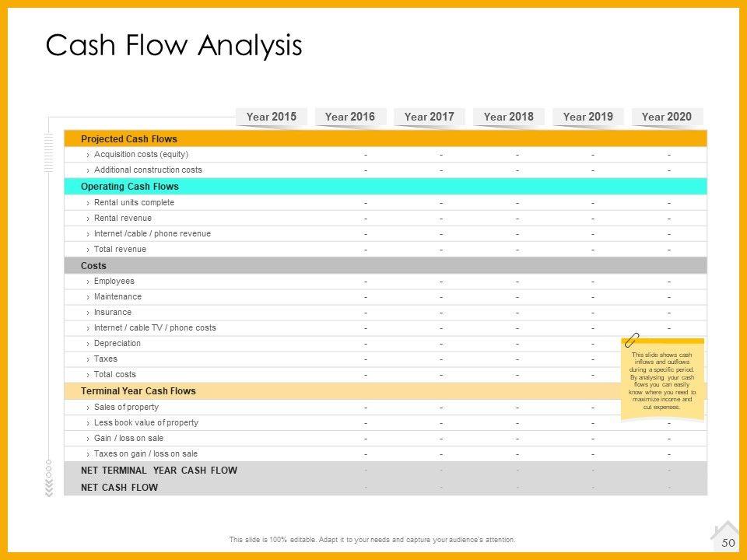Image resolution: width=747 pixels, height=560 pixels.
Task: Choose the Year 2019 tab
Action: click(x=588, y=117)
